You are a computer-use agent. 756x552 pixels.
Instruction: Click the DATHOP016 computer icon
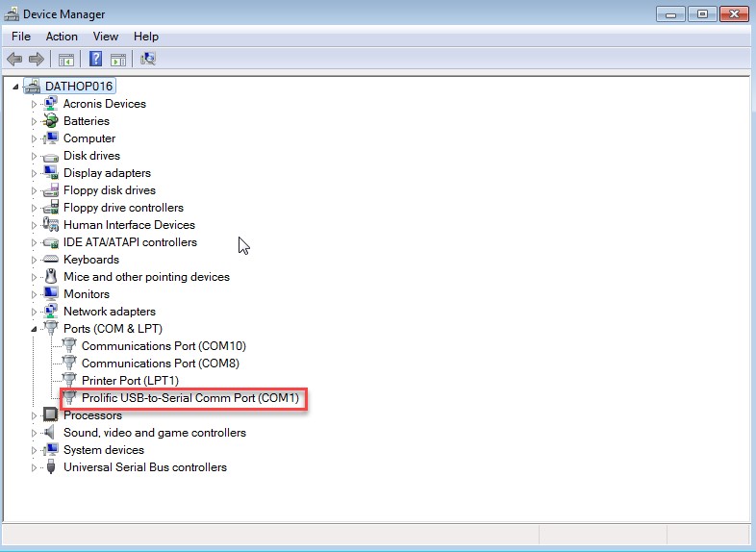pos(33,86)
